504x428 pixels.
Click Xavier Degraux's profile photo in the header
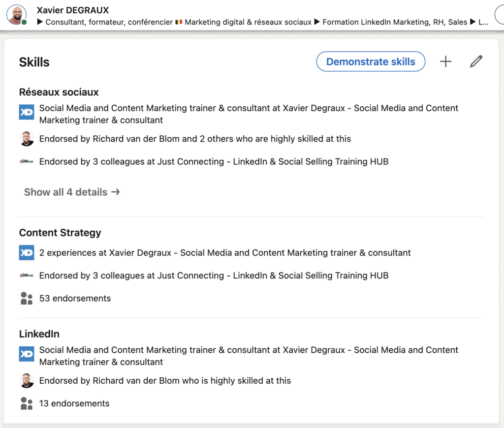point(16,15)
